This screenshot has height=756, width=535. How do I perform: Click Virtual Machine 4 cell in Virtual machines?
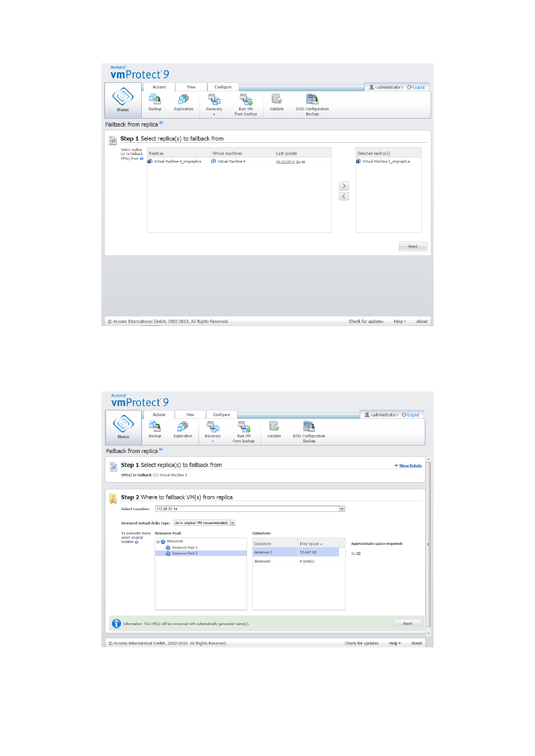click(x=231, y=161)
